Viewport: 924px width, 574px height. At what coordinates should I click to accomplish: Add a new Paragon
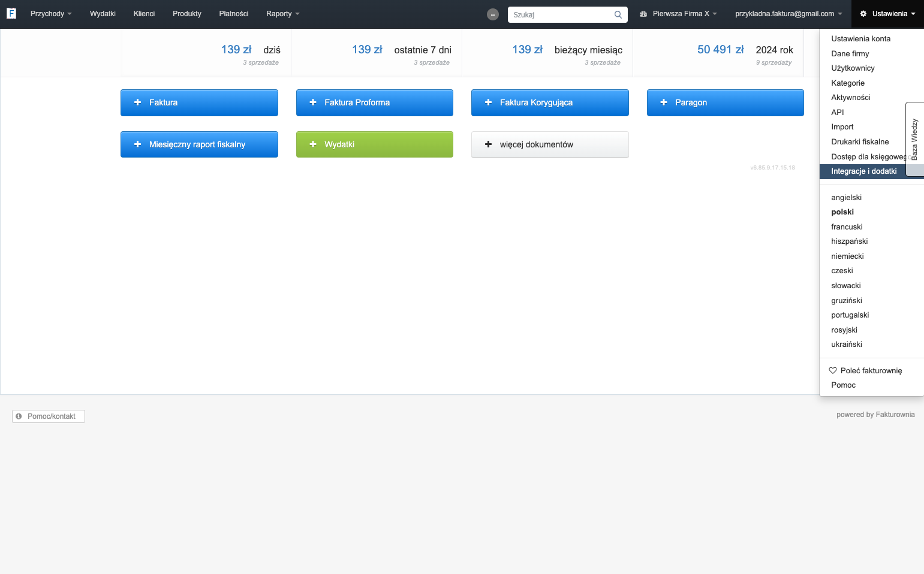pos(726,102)
